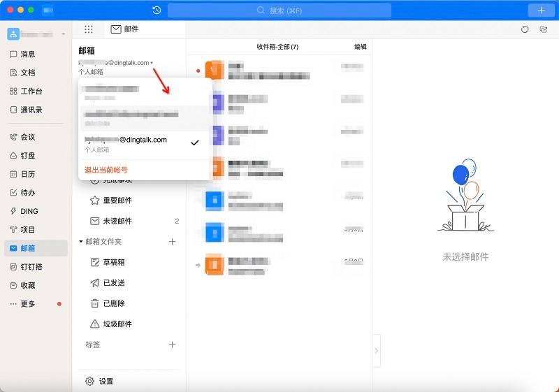Open the app grid icon beside 邮件 tab
Viewport: 559px width, 392px height.
point(89,29)
